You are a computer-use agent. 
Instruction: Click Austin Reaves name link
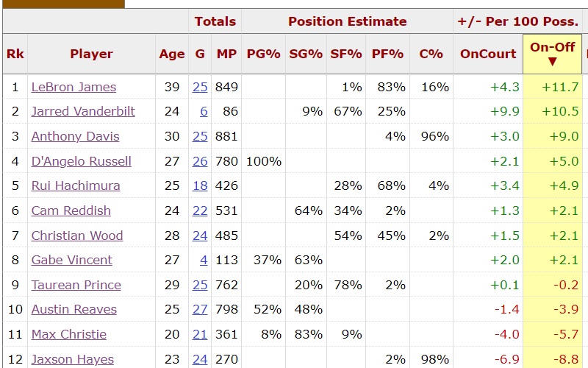click(73, 310)
